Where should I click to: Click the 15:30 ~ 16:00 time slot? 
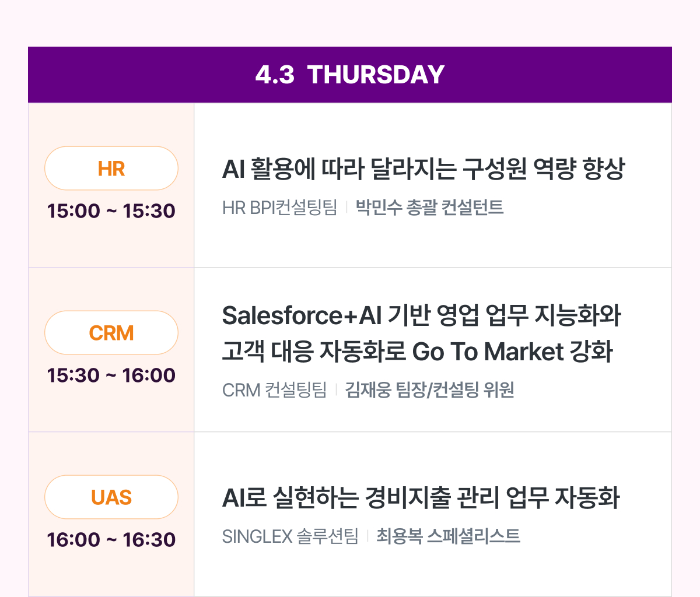(x=111, y=375)
